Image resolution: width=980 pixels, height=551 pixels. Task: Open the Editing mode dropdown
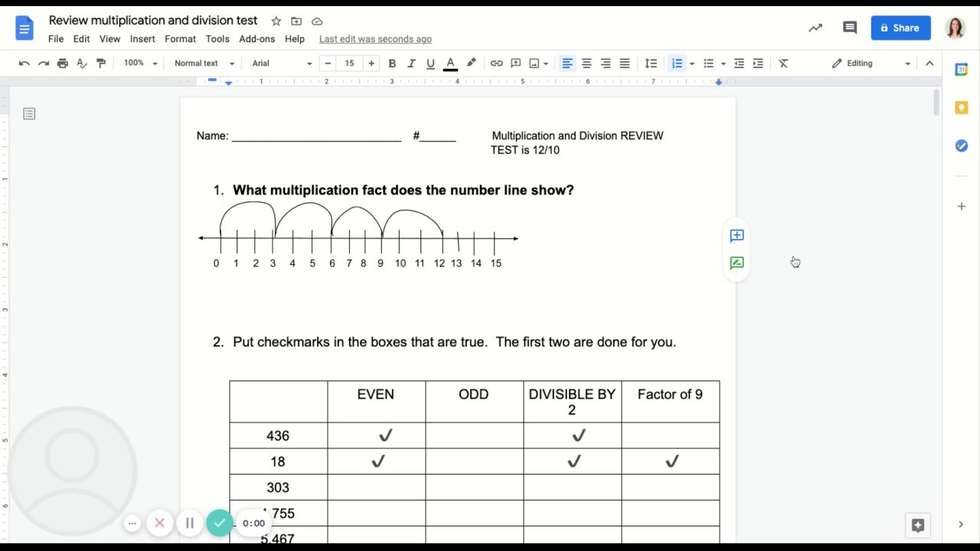pyautogui.click(x=871, y=64)
